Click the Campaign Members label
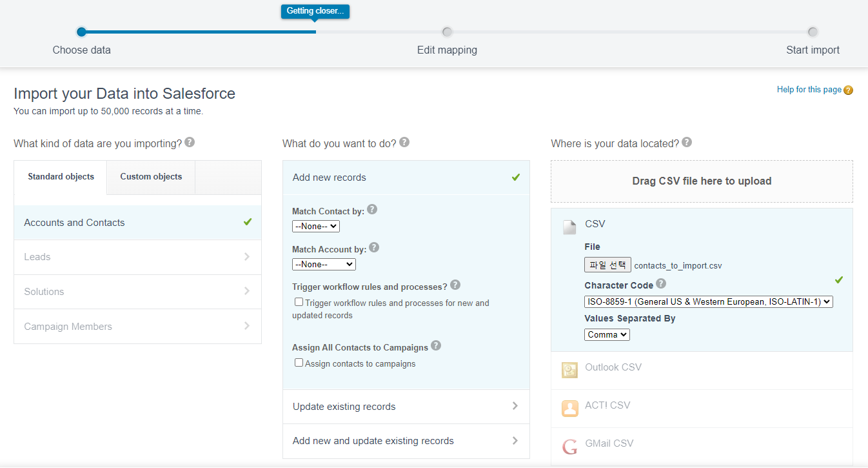868x468 pixels. point(68,327)
